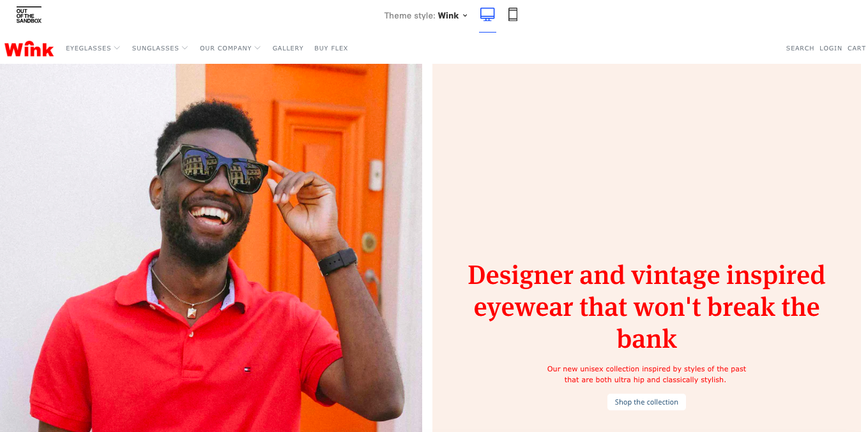
Task: Switch preview back to desktop view
Action: click(x=487, y=13)
